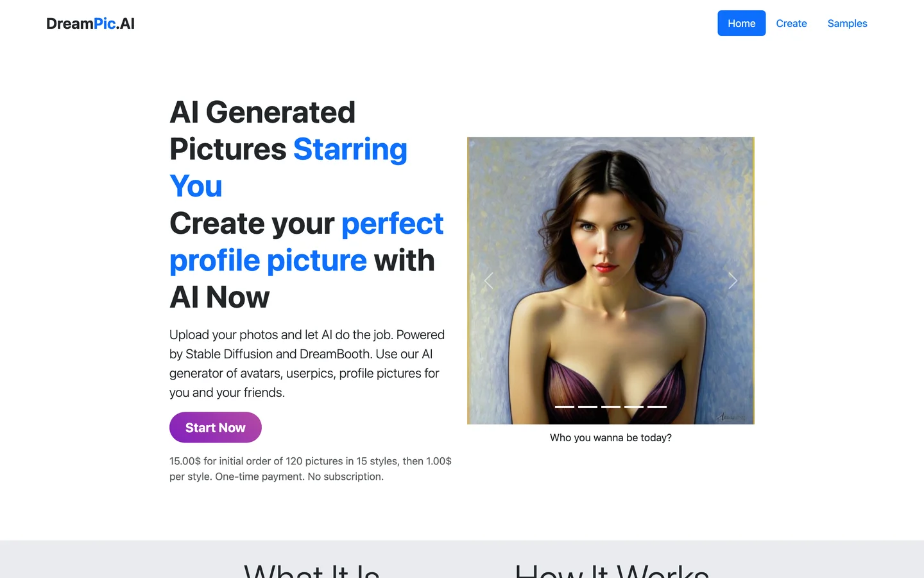Advance to the next carousel slide

click(733, 281)
